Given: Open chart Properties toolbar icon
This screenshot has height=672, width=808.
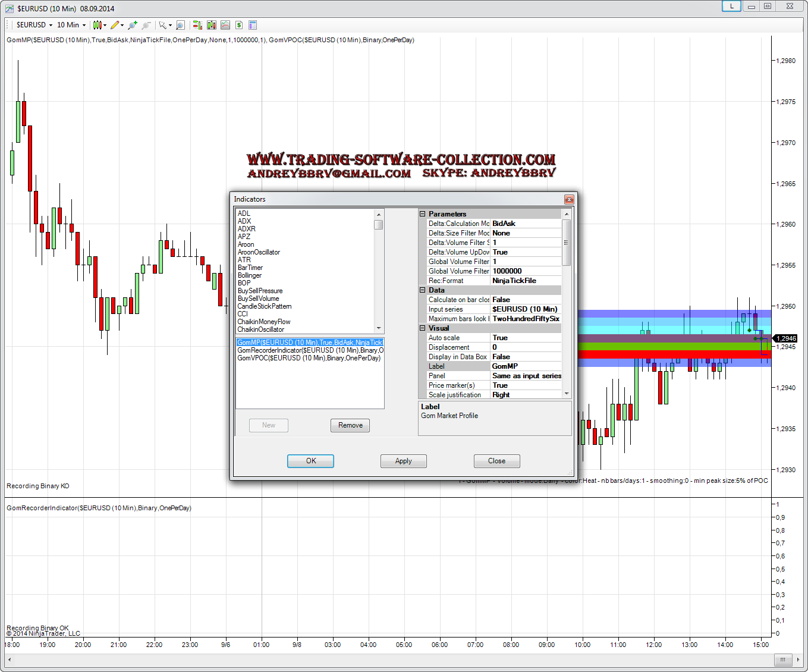Looking at the screenshot, I should tap(253, 25).
